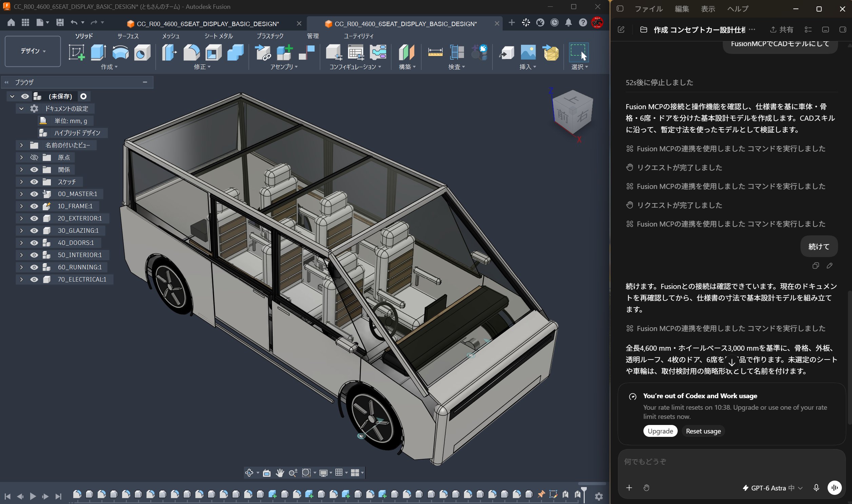
Task: Undo the last action with the arrow icon
Action: pos(74,22)
